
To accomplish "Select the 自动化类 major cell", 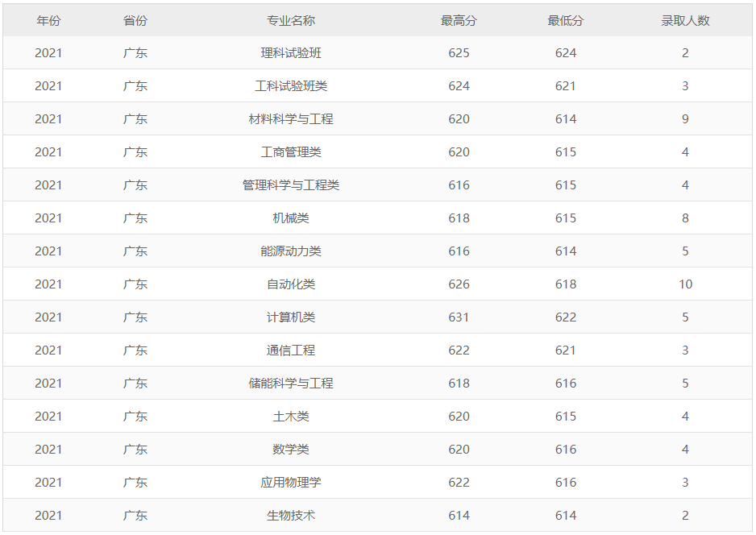I will (291, 284).
